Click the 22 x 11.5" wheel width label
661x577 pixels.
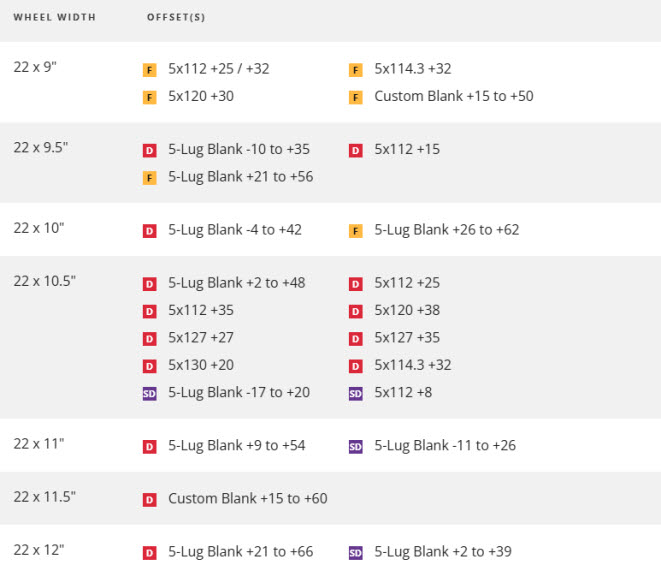click(x=45, y=497)
